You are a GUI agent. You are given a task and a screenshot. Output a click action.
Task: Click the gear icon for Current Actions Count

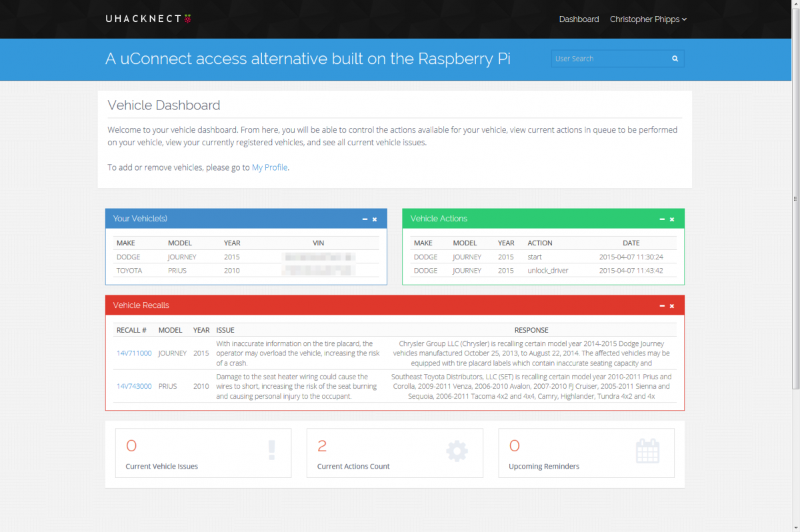[x=457, y=451]
